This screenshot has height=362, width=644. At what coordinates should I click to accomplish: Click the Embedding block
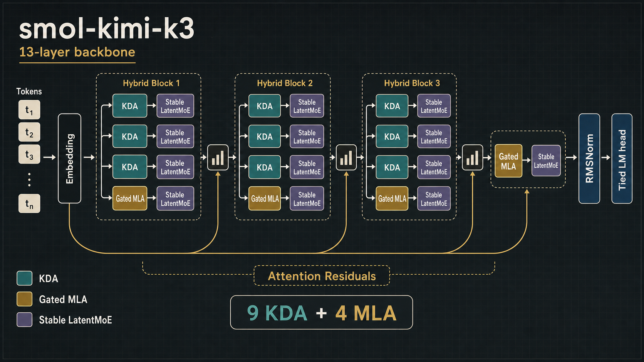click(69, 158)
